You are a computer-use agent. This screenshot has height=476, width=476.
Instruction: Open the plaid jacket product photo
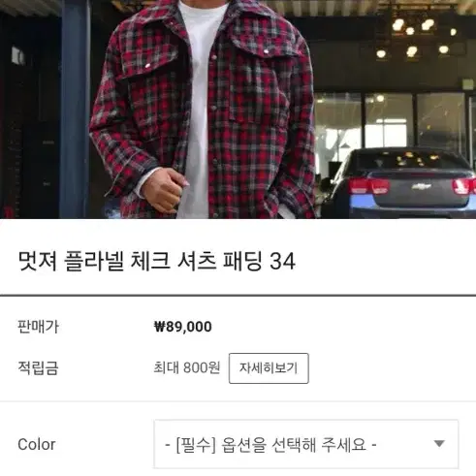coord(238,110)
